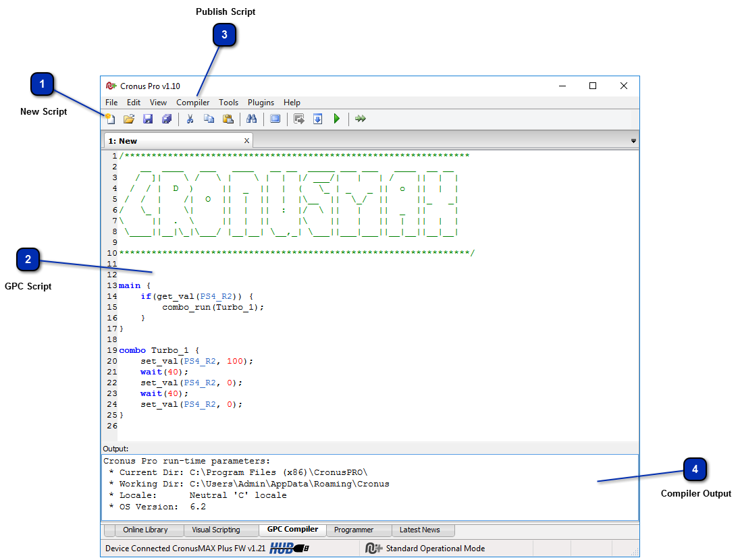Select the GPC Compiler tab
740x560 pixels.
click(x=292, y=530)
